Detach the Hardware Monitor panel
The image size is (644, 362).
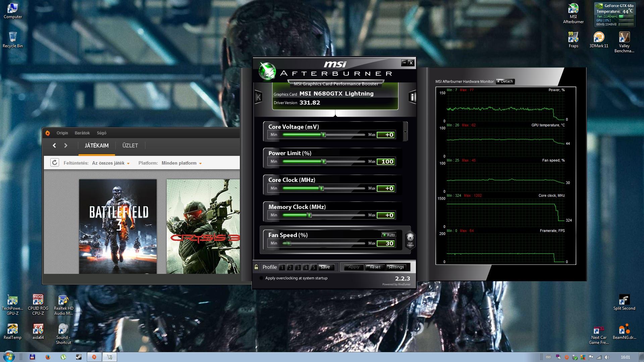click(505, 81)
